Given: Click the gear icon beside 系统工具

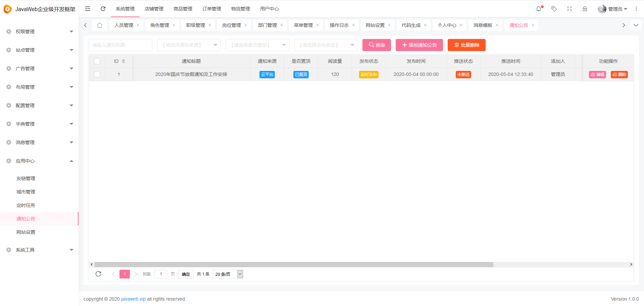Looking at the screenshot, I should coord(8,250).
